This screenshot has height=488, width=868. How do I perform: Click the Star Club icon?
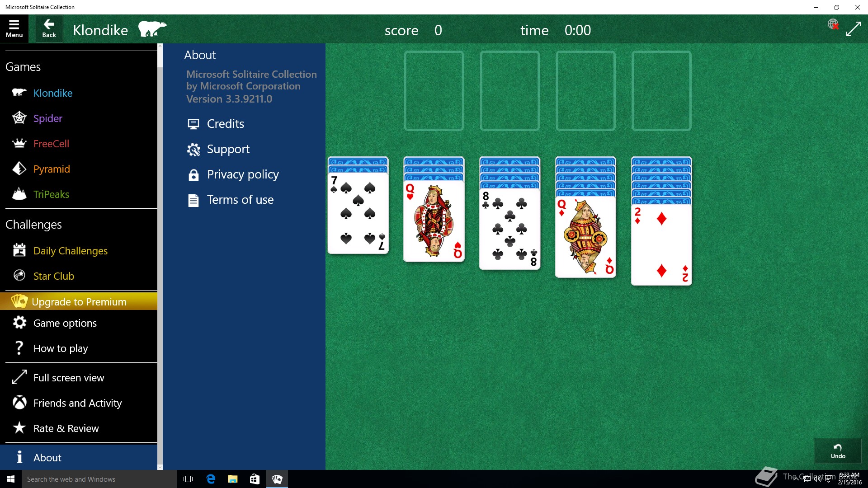click(19, 275)
